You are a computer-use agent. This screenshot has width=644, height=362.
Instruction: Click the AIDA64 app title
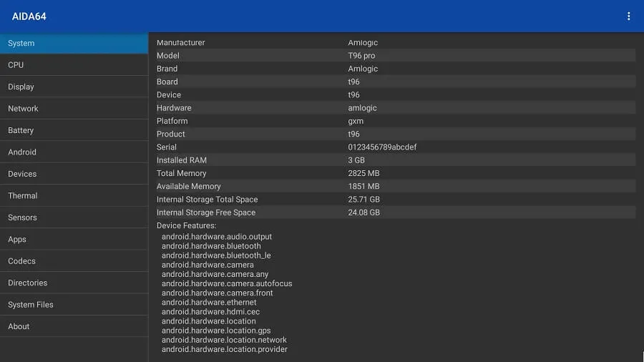[x=29, y=16]
